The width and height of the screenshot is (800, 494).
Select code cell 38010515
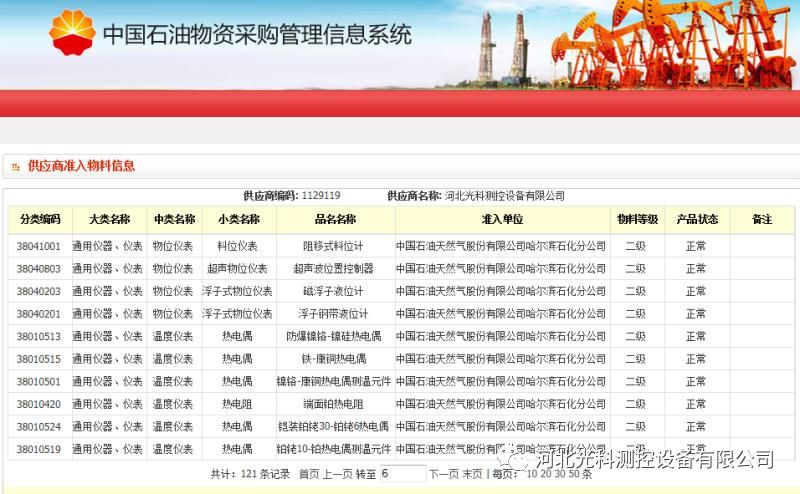pos(38,359)
